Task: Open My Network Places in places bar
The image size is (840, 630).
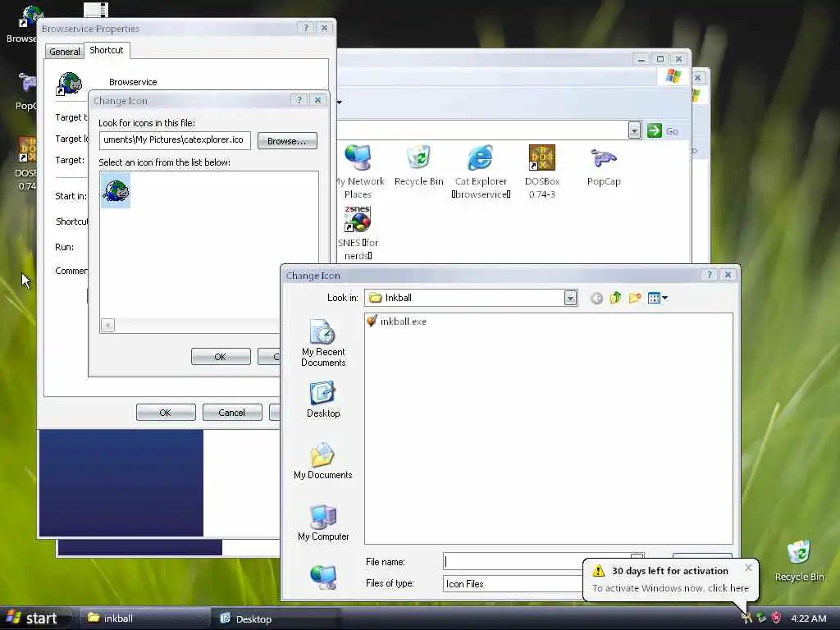Action: click(323, 577)
